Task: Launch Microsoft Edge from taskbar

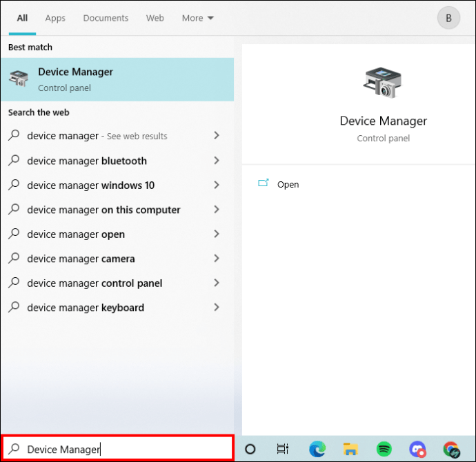Action: (x=317, y=449)
